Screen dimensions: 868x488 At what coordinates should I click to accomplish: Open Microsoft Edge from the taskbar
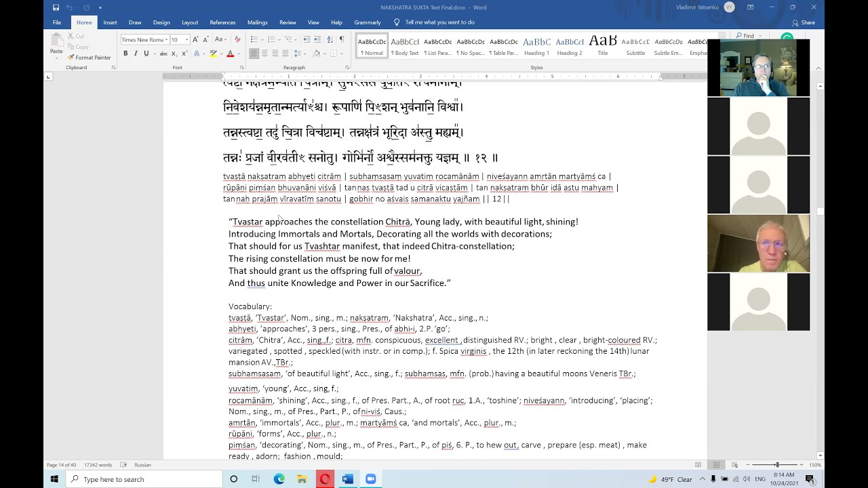[x=279, y=479]
